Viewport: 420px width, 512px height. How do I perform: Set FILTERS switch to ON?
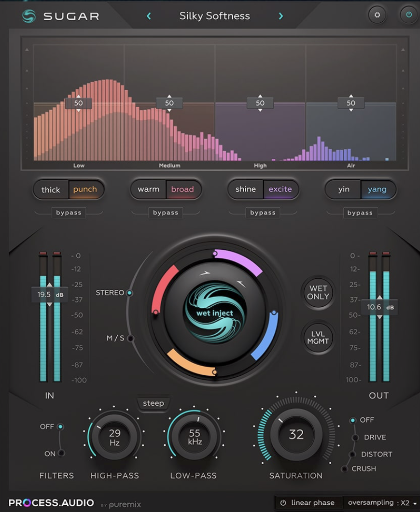[61, 453]
